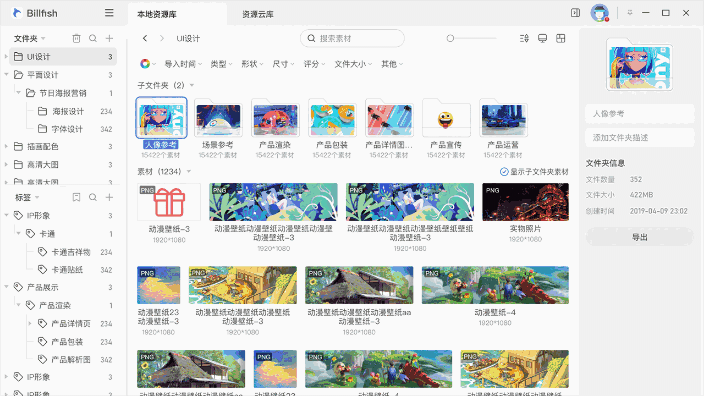This screenshot has height=396, width=704.
Task: Collapse the 平面设计 folder tree
Action: coord(6,75)
